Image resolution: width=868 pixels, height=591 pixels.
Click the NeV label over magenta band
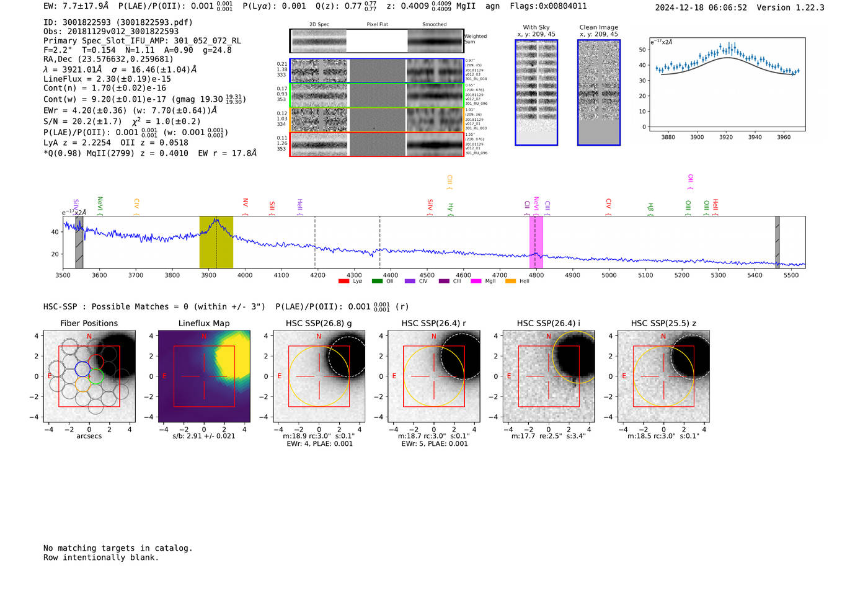[x=536, y=206]
